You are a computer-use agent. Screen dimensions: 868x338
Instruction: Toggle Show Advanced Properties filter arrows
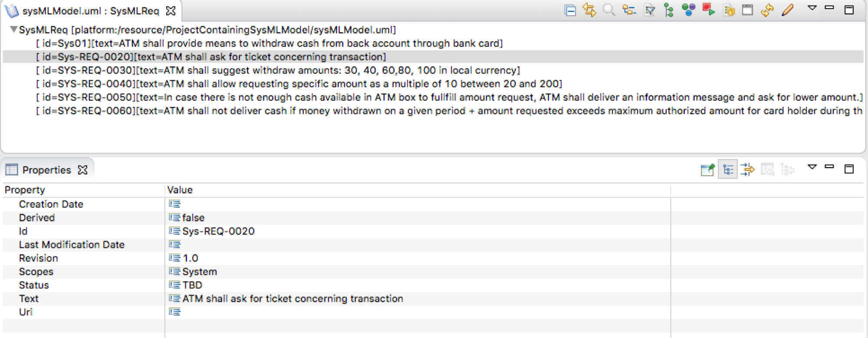click(748, 169)
